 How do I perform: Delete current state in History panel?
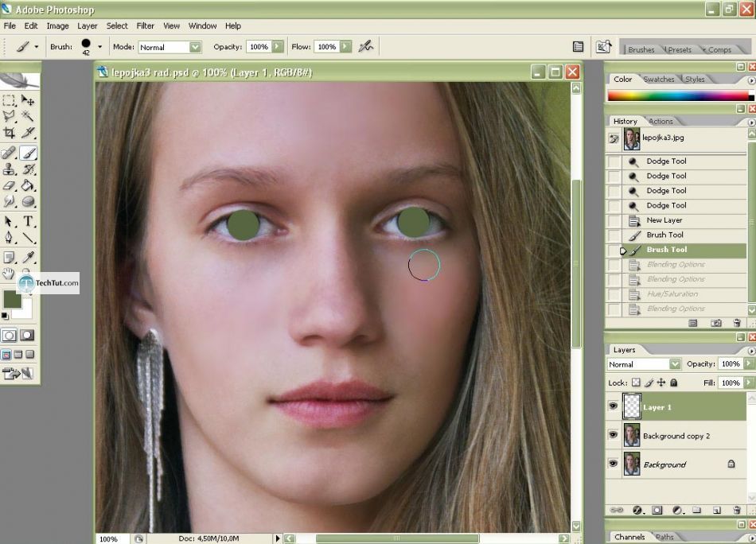point(736,323)
